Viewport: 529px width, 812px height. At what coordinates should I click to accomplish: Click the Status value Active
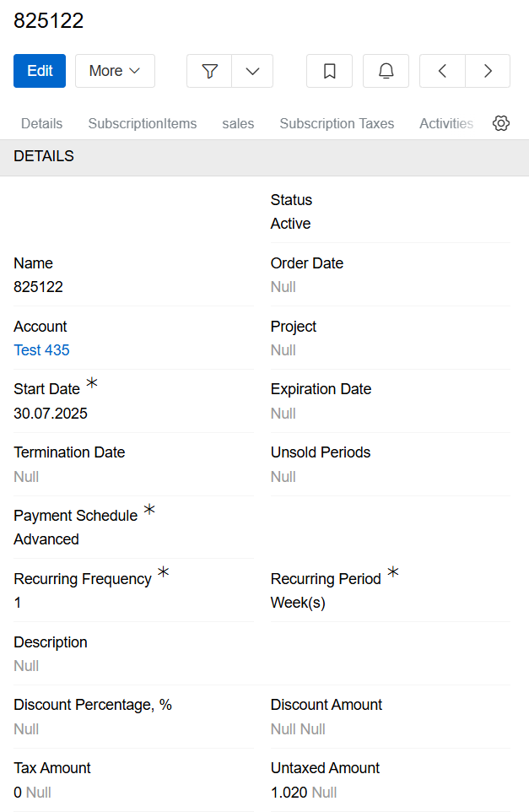(x=290, y=224)
